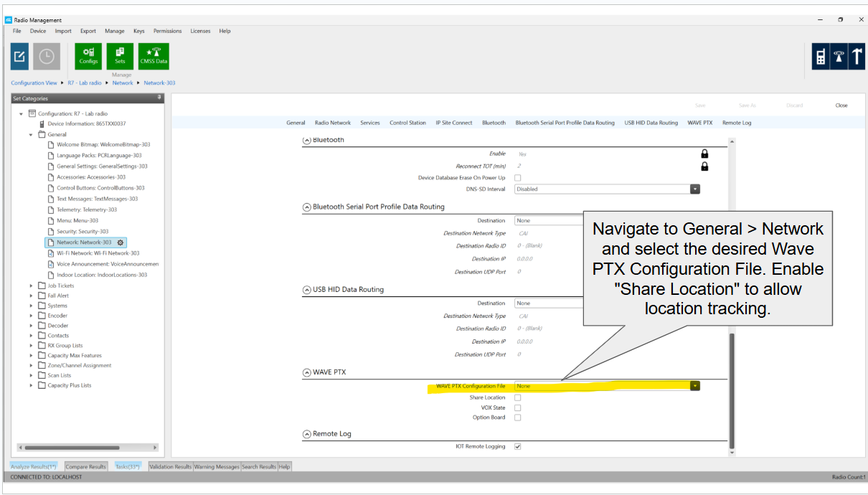The height and width of the screenshot is (495, 868).
Task: Click the lock icon on Bluetooth Enable row
Action: [704, 154]
